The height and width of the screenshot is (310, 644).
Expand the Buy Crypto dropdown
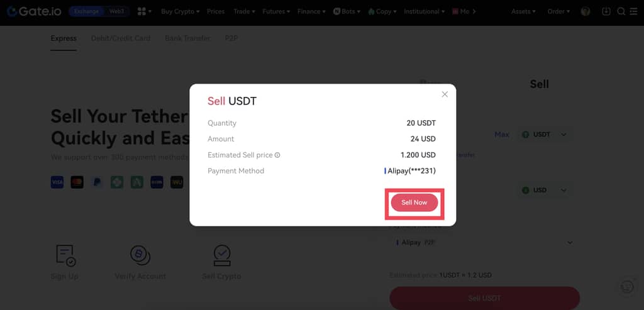pos(180,11)
